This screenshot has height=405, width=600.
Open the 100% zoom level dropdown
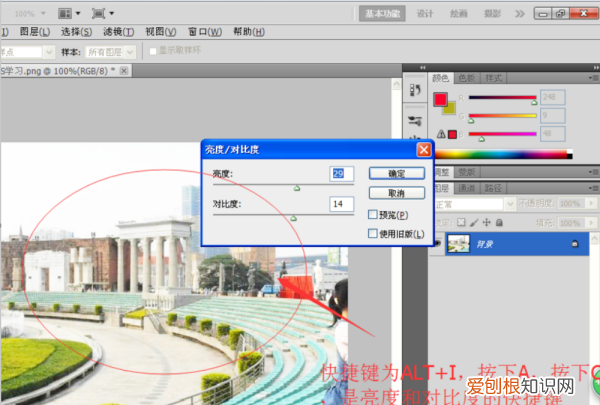click(x=43, y=13)
